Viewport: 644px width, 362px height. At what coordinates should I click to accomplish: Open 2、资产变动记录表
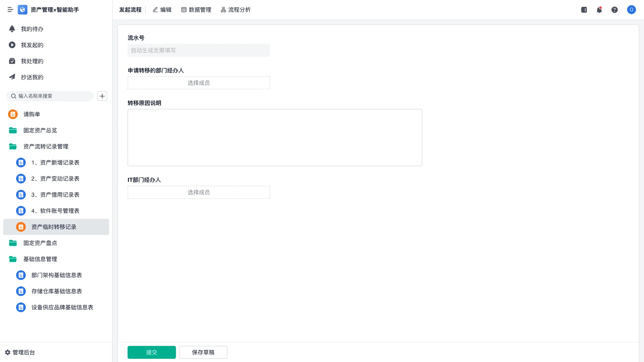(56, 179)
